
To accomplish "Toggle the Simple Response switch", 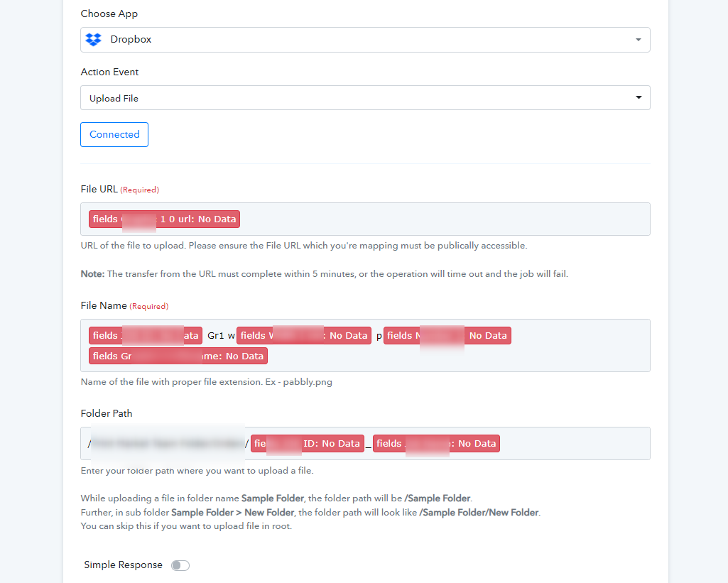I will pos(180,565).
